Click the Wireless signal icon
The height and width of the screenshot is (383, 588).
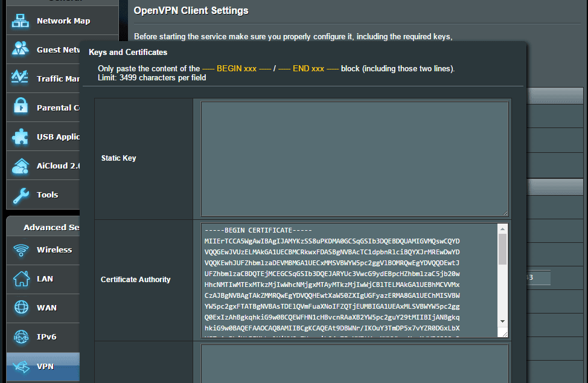point(21,250)
